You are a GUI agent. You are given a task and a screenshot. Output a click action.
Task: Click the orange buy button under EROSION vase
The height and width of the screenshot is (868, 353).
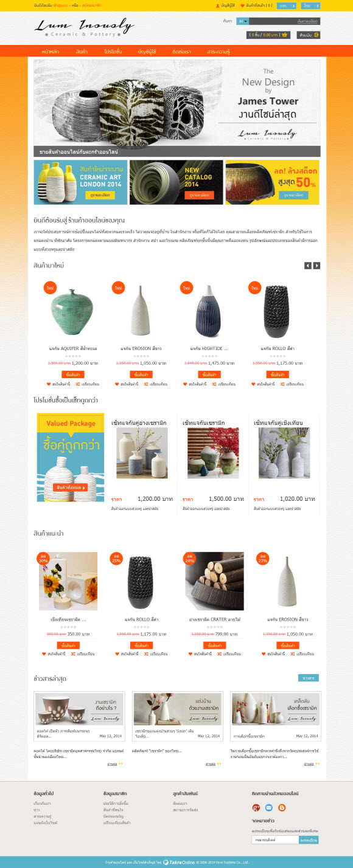point(141,374)
